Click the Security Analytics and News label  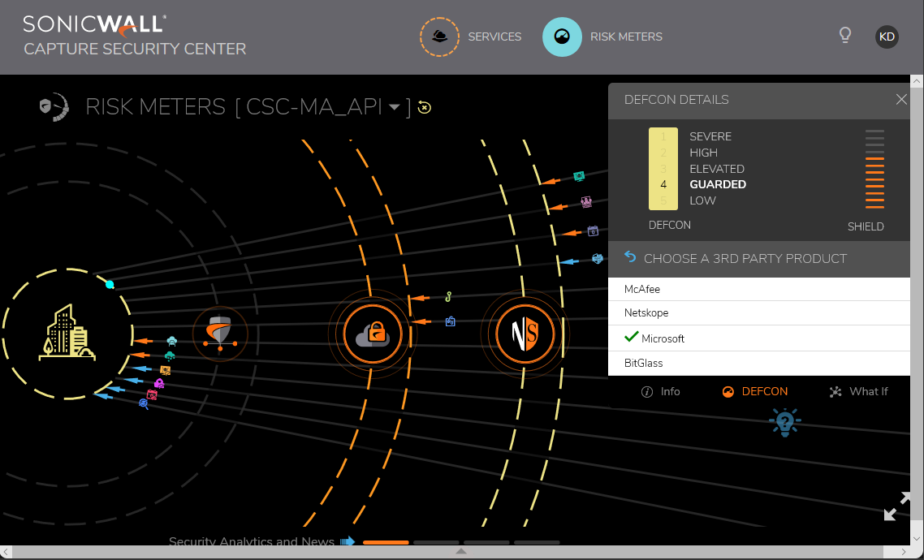252,541
